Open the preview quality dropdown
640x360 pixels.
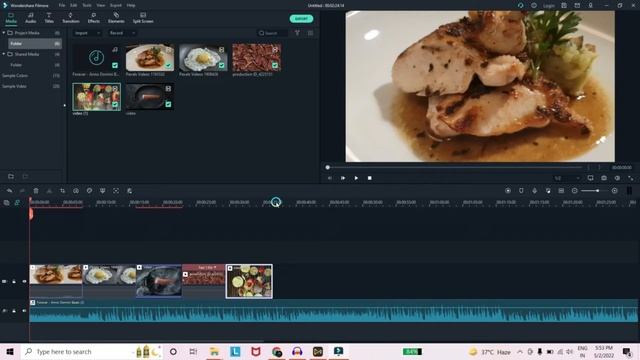[567, 178]
